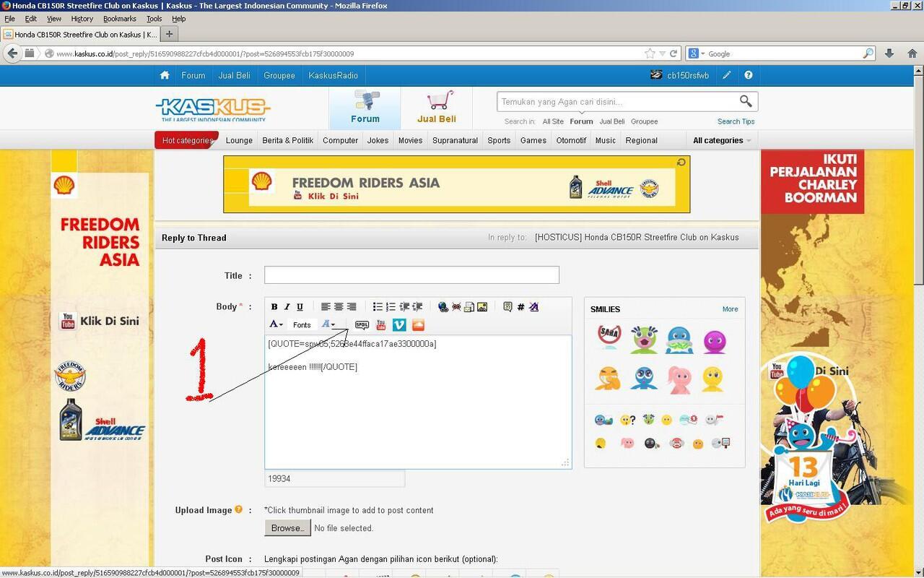Click Hot categories red label
924x578 pixels.
tap(186, 140)
